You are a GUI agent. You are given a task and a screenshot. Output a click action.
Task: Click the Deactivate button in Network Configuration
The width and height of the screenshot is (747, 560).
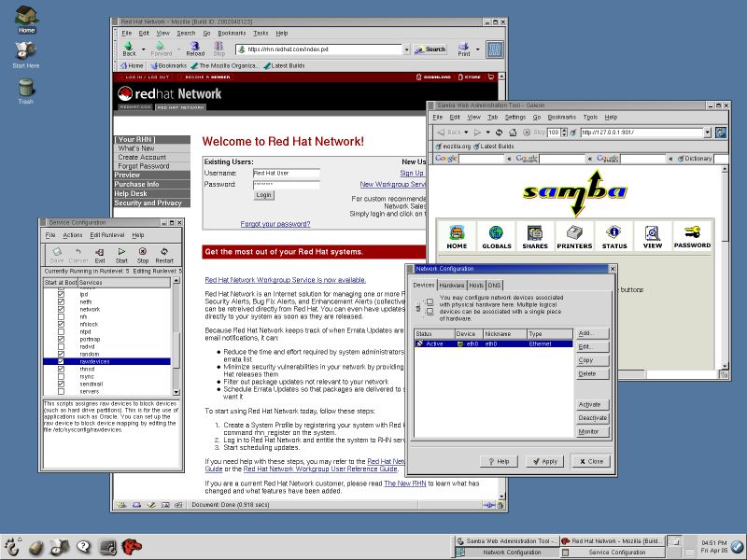point(593,417)
